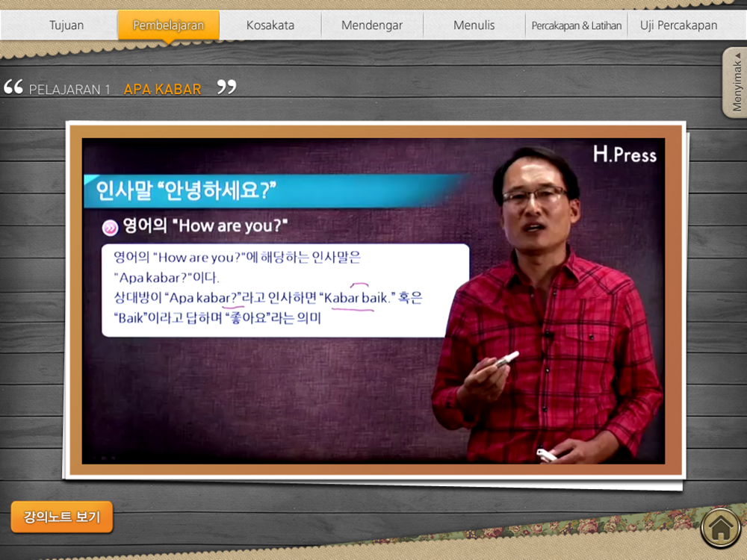The image size is (747, 560).
Task: Click the blue 인사말 heading banner
Action: click(x=276, y=190)
